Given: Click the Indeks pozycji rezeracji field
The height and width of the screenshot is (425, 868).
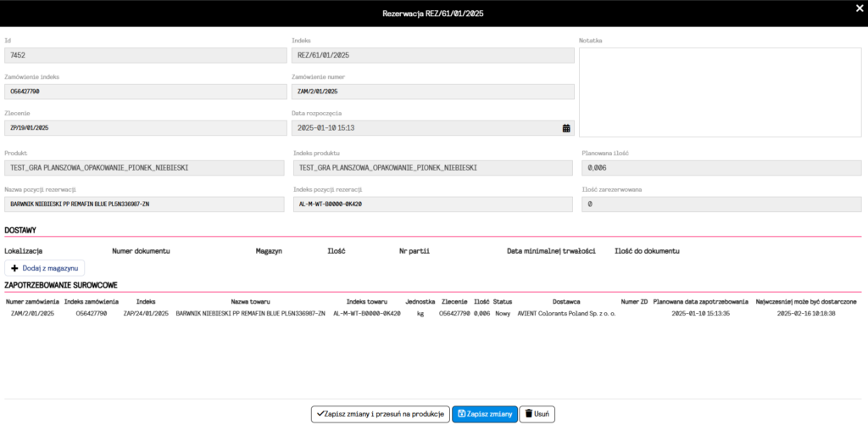Looking at the screenshot, I should click(x=431, y=204).
